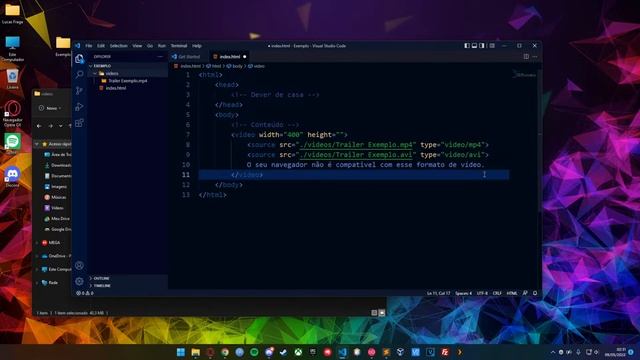The height and width of the screenshot is (360, 640).
Task: Click Ln 11, Col 17 cursor position
Action: 438,293
